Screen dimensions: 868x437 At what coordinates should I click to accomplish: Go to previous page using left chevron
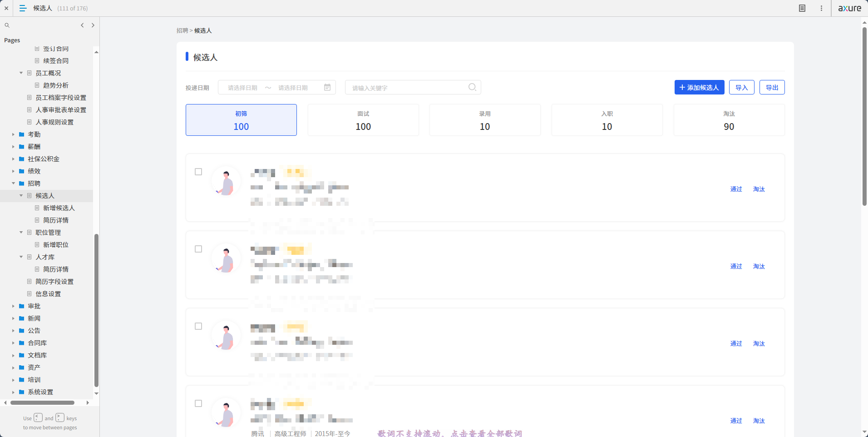pos(82,25)
